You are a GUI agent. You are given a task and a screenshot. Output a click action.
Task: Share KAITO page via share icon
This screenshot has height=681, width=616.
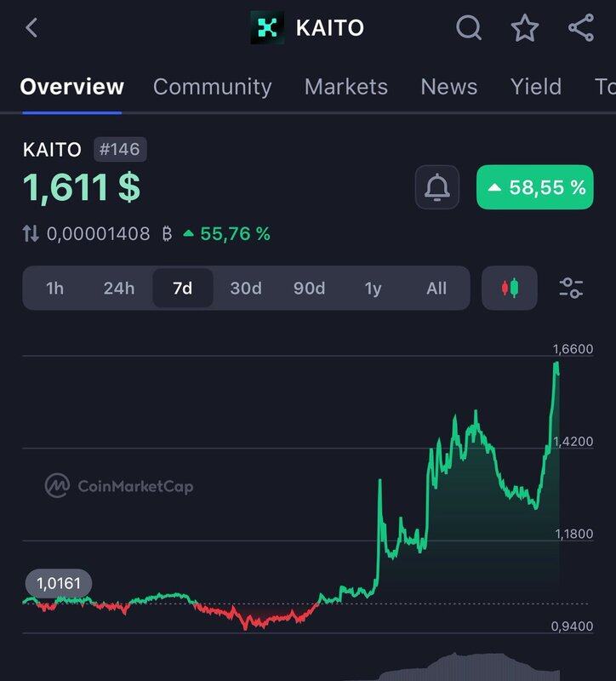581,28
